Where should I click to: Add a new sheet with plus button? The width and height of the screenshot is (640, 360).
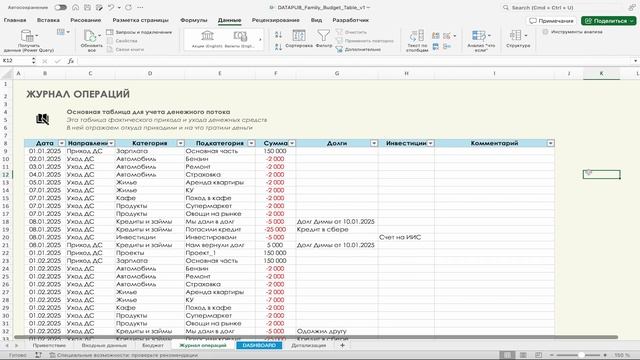pos(342,345)
